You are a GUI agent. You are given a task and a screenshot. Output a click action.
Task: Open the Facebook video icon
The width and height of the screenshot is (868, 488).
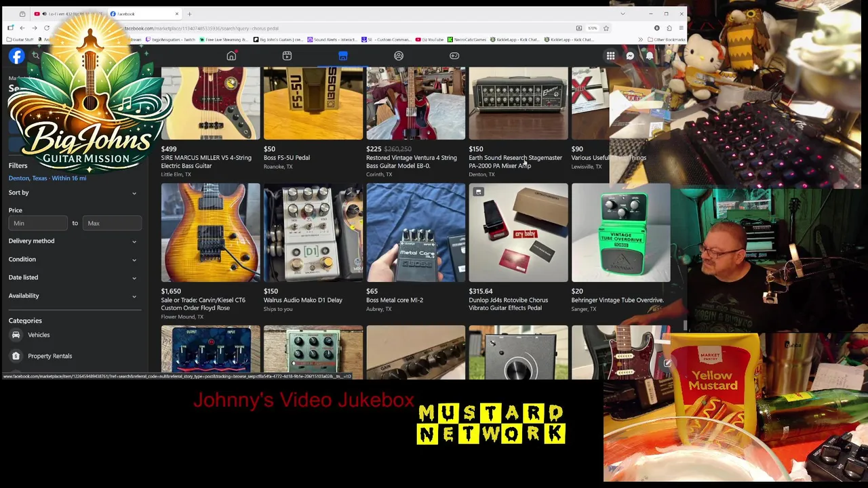[x=287, y=56]
